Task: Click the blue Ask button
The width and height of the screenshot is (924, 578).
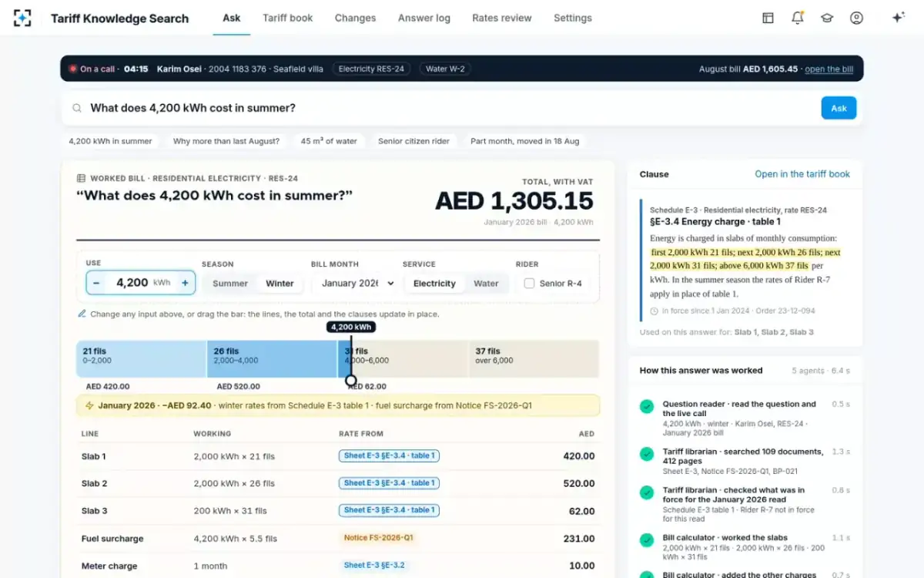Action: 839,108
